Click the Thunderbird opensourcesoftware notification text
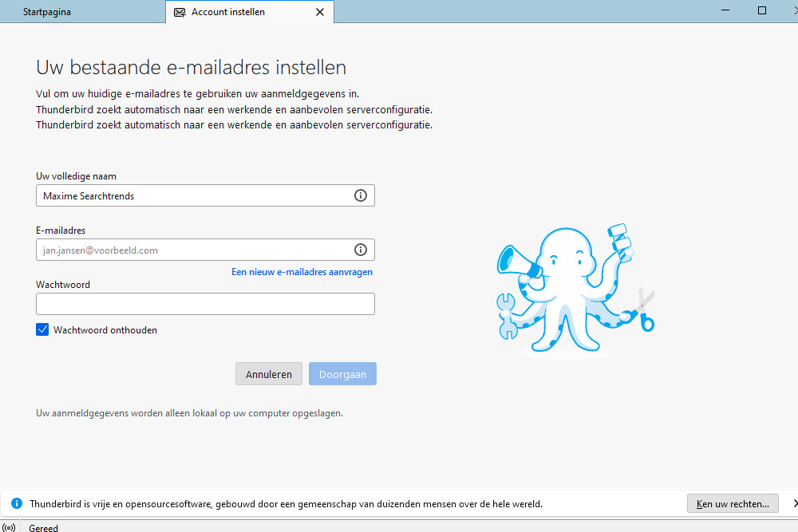The image size is (798, 532). 286,504
